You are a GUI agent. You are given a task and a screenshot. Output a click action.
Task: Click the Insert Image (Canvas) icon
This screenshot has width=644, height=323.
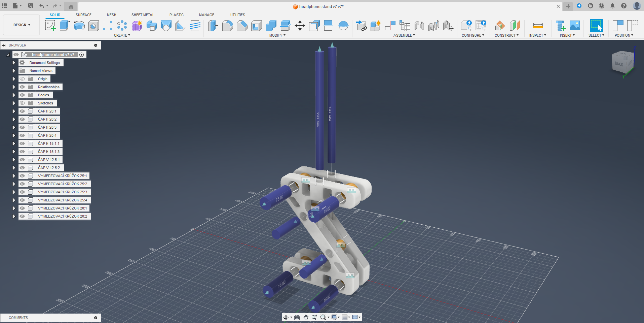pos(575,26)
